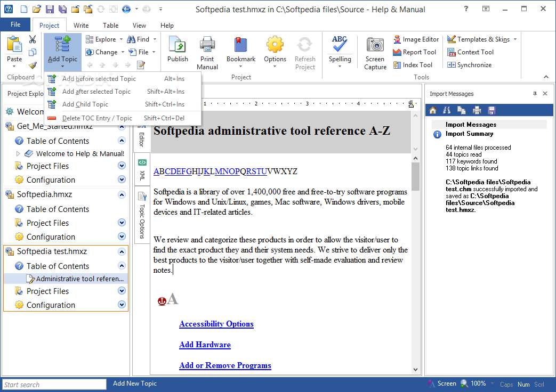Select Table of Contents under Softpedia.hmxz
The width and height of the screenshot is (556, 392).
pyautogui.click(x=58, y=209)
